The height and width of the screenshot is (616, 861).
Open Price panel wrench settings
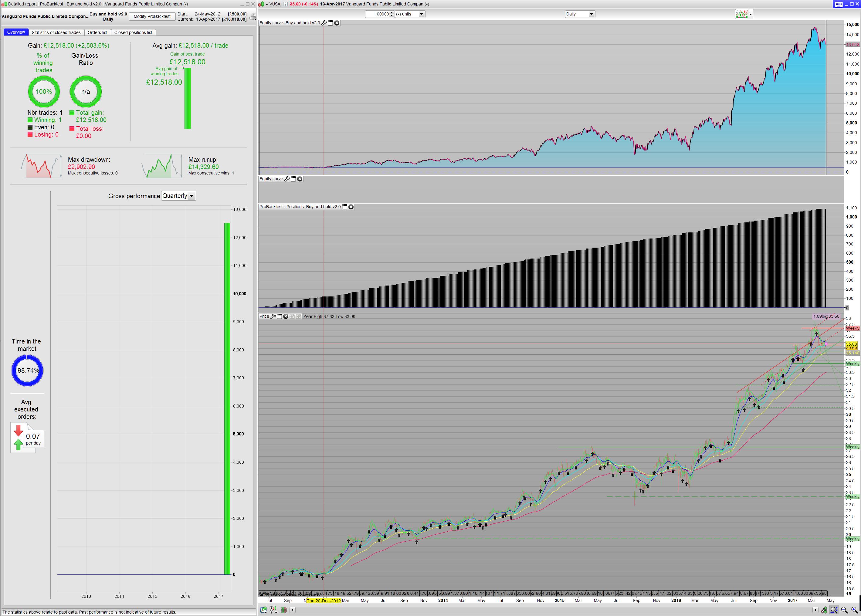pos(273,316)
